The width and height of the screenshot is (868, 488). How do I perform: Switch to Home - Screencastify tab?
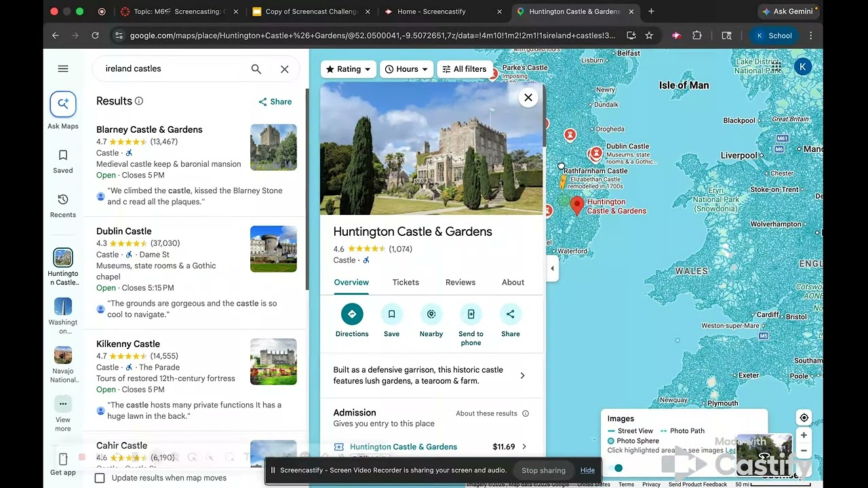pos(443,12)
